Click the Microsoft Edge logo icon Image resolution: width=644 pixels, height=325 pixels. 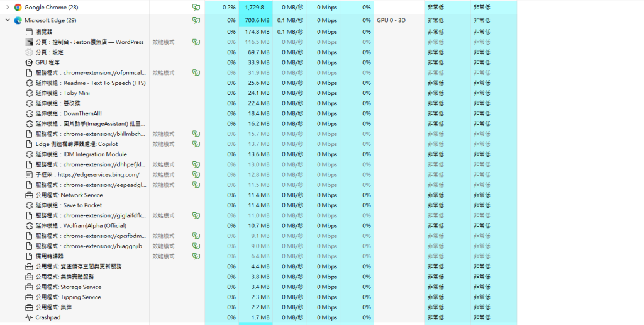point(18,20)
